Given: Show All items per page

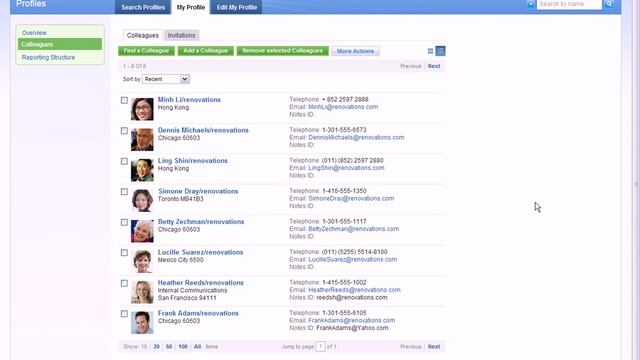Looking at the screenshot, I should click(198, 347).
